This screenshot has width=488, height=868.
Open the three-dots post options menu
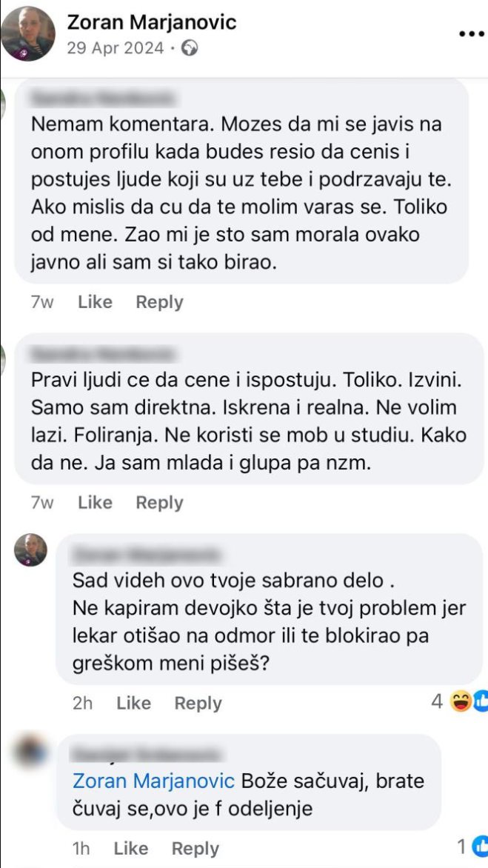[471, 34]
